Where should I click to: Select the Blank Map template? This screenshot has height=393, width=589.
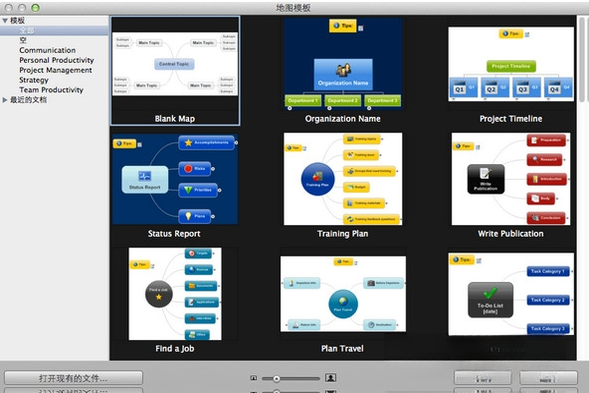175,63
